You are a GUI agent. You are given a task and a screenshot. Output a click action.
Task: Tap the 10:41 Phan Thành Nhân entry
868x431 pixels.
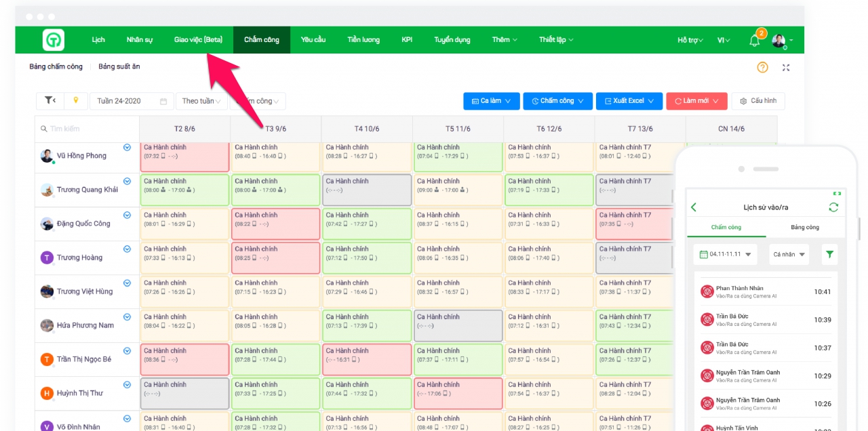pyautogui.click(x=765, y=292)
